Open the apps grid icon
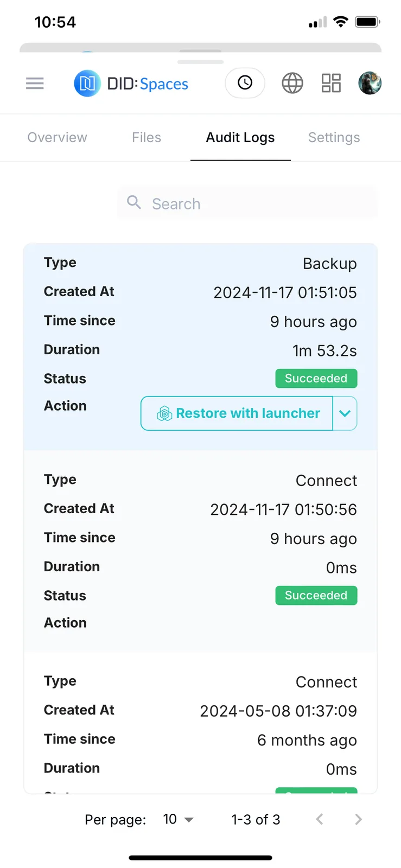The image size is (401, 868). coord(331,84)
